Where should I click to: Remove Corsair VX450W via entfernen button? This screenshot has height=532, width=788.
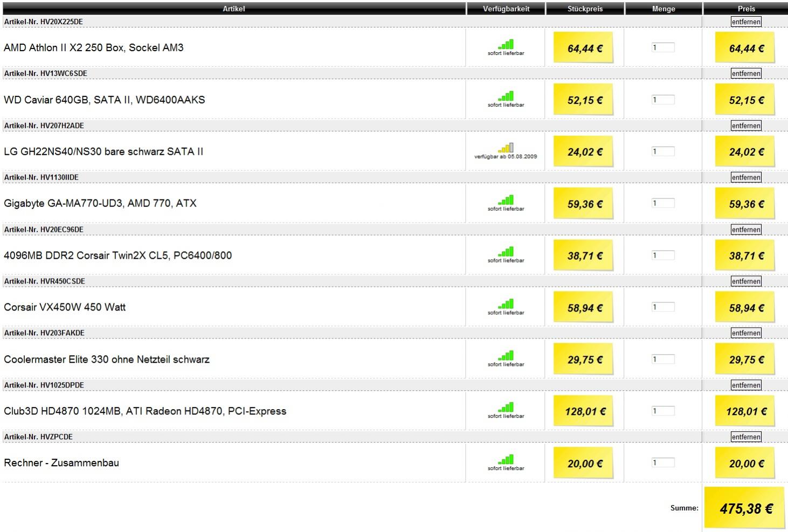tap(746, 281)
